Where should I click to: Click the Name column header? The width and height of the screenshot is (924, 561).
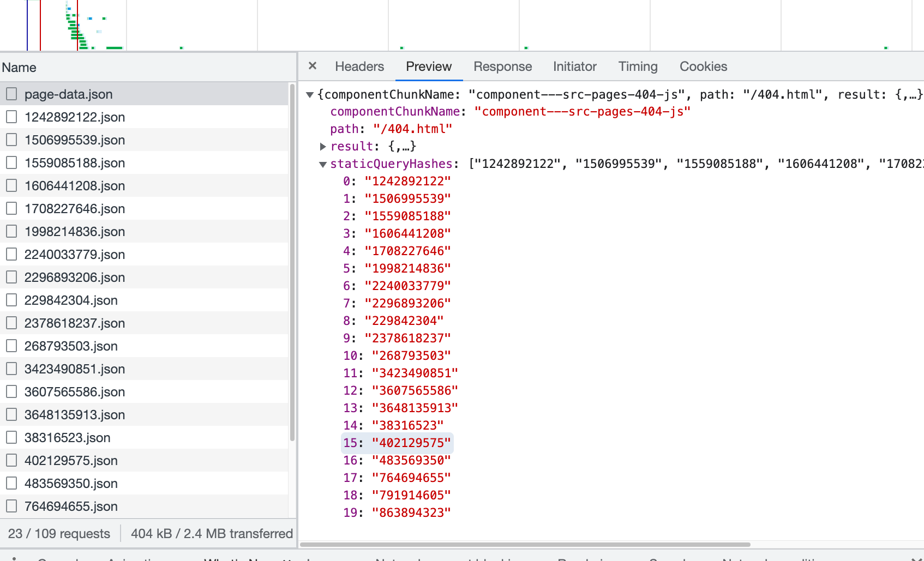19,67
